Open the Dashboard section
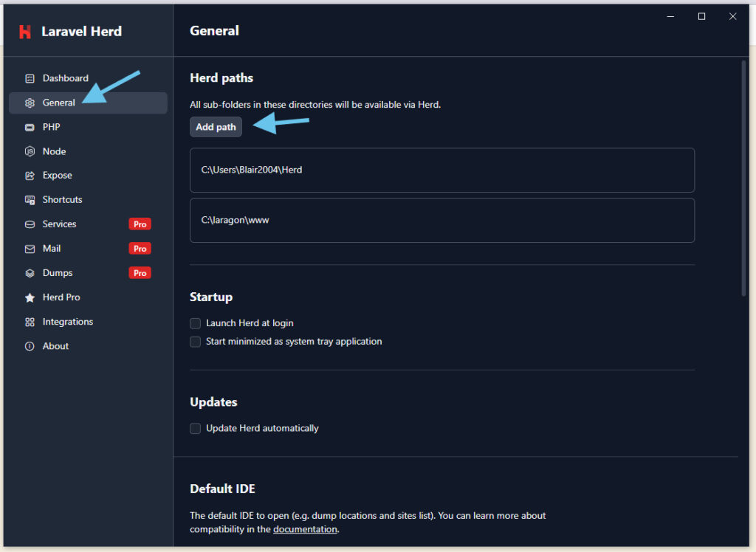Screen dimensions: 756x552 tap(89, 78)
